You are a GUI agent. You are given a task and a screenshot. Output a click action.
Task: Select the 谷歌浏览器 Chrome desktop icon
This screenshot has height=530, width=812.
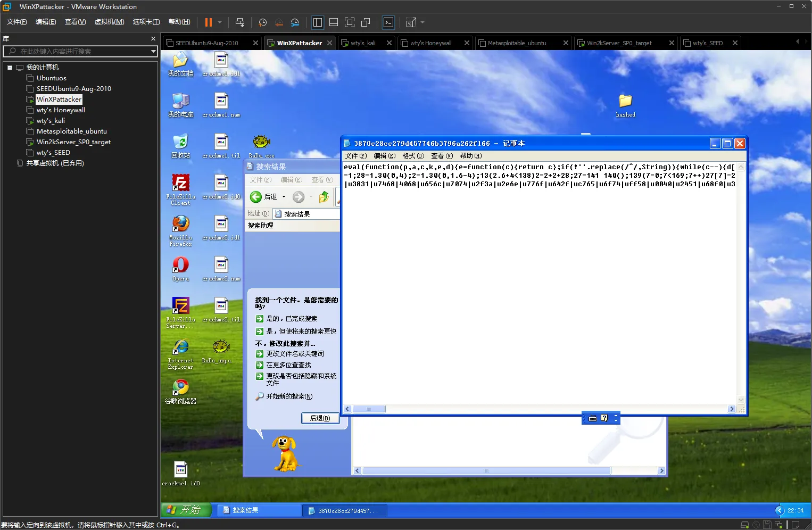point(180,392)
